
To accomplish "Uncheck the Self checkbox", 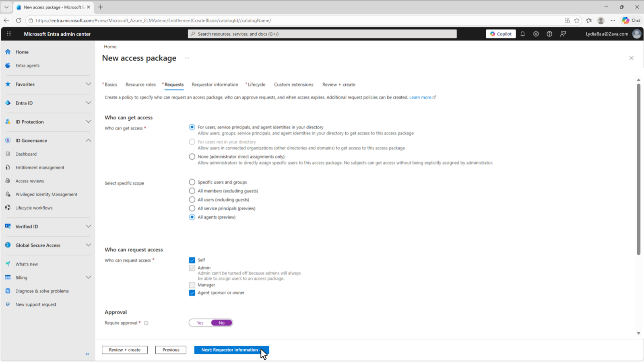I will [x=192, y=260].
